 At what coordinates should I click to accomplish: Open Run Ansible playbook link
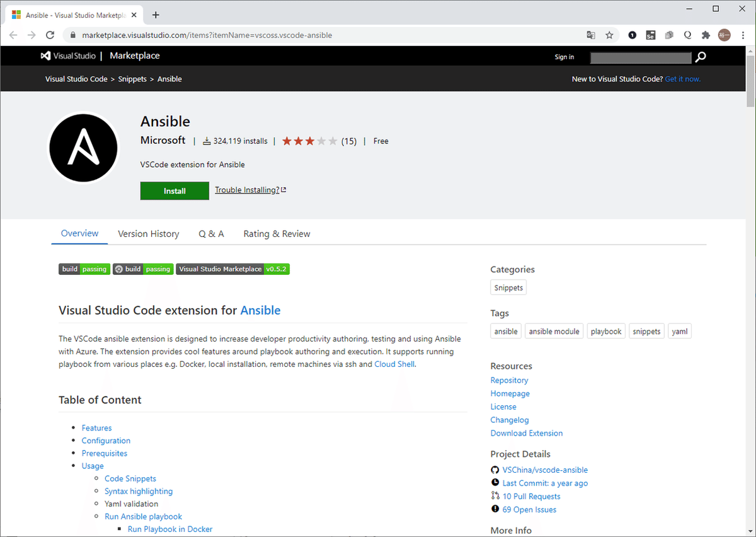click(x=144, y=516)
